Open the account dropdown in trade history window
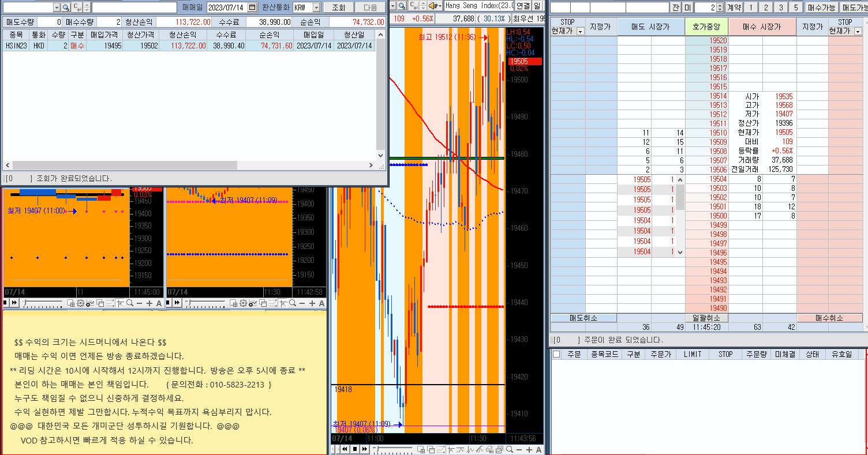 [57, 7]
